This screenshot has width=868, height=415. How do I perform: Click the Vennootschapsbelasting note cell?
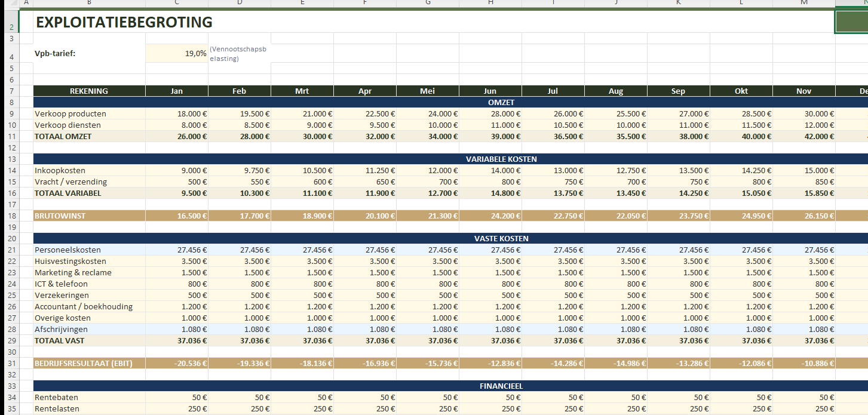[x=239, y=54]
